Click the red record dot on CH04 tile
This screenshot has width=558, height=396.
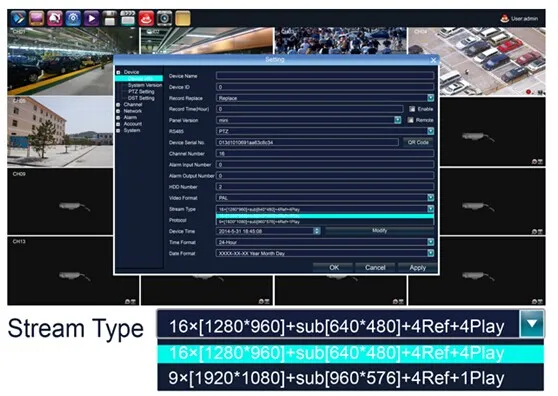[528, 92]
